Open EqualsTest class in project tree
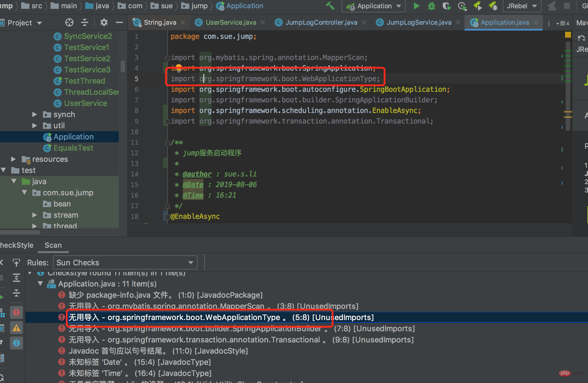Image resolution: width=588 pixels, height=383 pixels. [73, 148]
